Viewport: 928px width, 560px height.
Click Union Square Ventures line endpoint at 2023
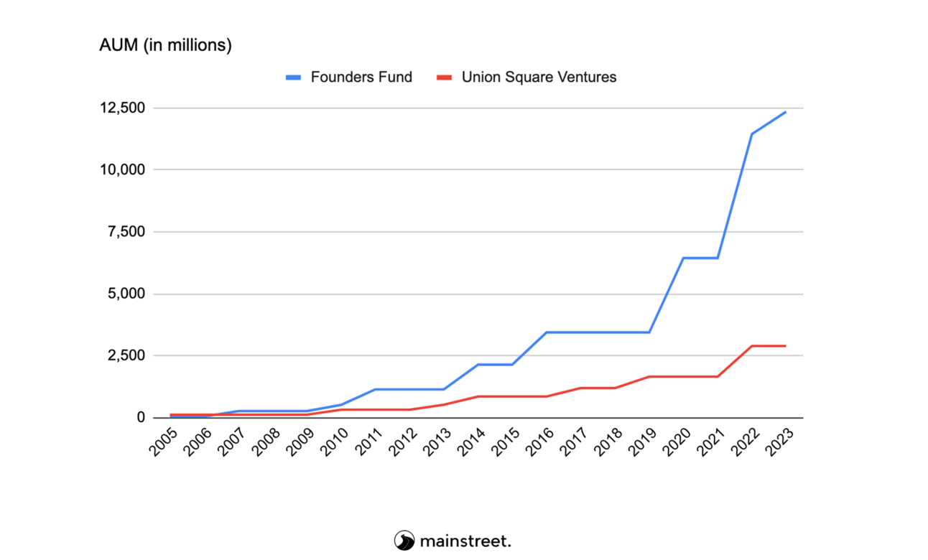coord(786,346)
